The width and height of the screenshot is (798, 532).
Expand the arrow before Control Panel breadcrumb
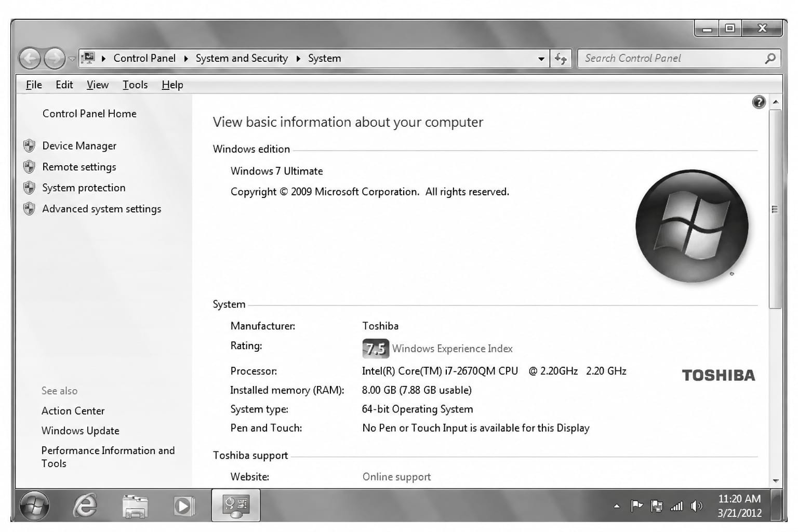point(103,59)
